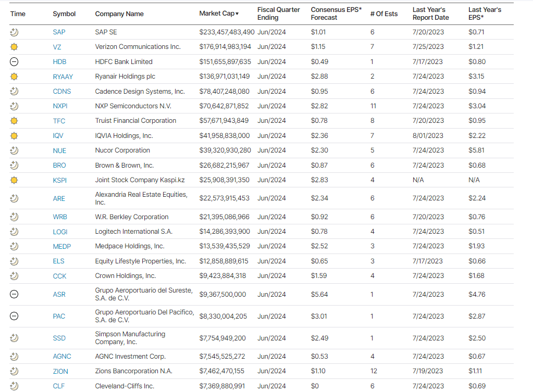Click the pre-market sun icon for KSPI
The height and width of the screenshot is (392, 533).
(14, 180)
